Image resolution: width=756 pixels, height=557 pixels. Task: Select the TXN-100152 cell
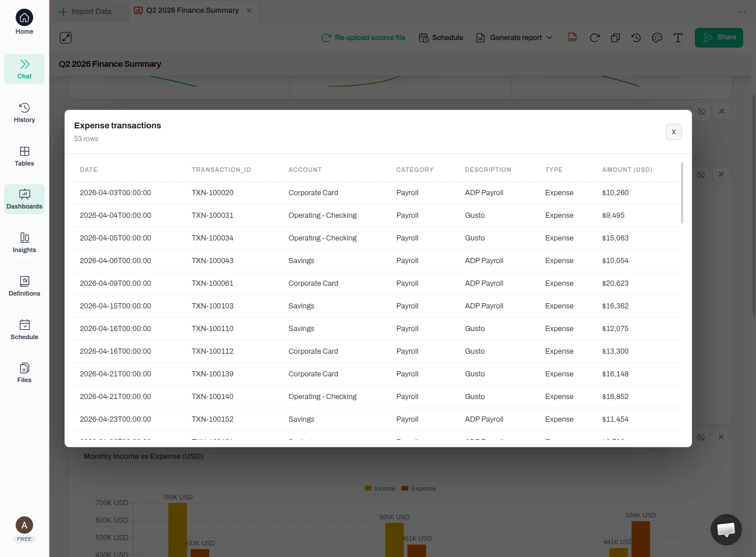point(213,419)
